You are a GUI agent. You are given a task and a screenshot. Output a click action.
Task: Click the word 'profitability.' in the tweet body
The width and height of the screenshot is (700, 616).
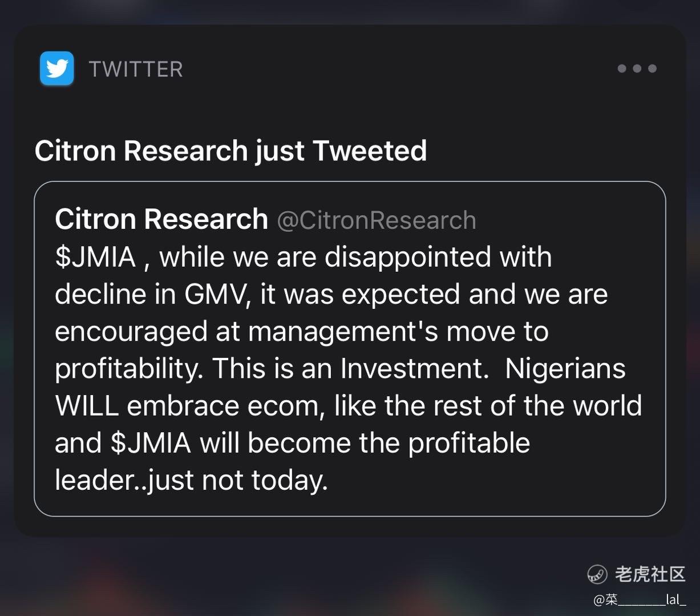pos(128,369)
